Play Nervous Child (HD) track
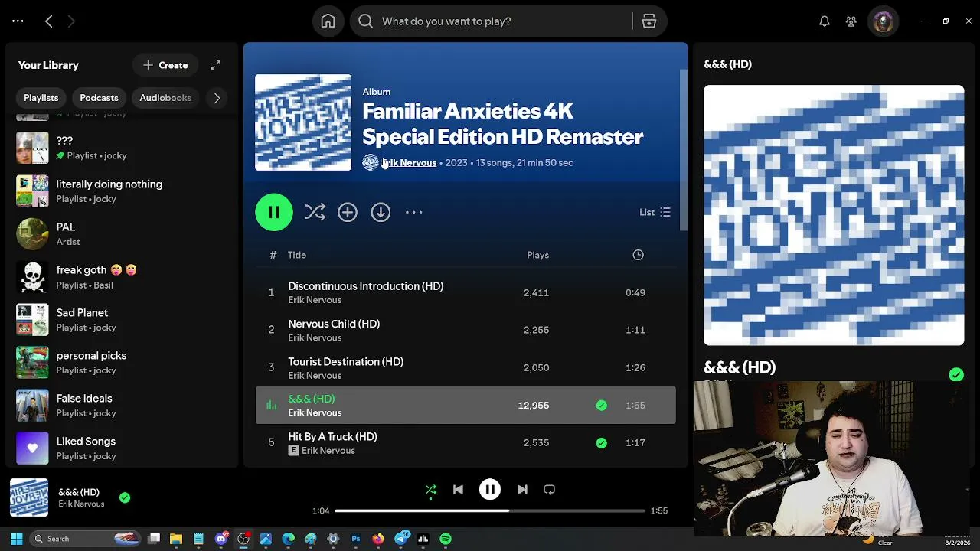The width and height of the screenshot is (980, 551). pos(465,330)
